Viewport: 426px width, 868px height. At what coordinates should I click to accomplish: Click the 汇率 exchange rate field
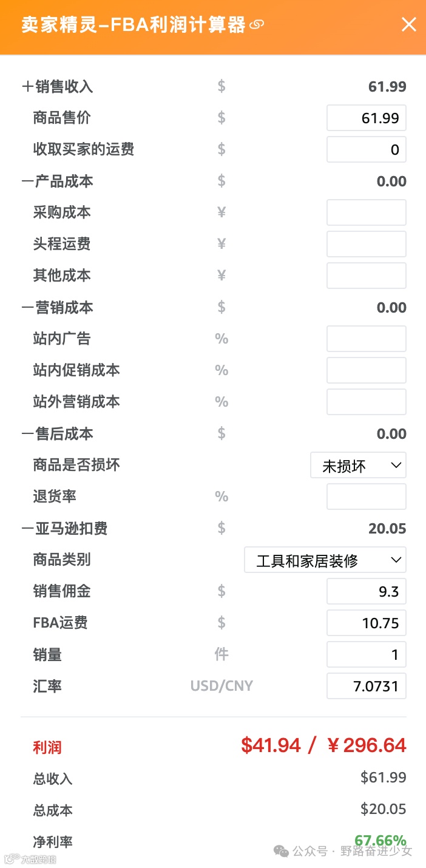tap(366, 687)
